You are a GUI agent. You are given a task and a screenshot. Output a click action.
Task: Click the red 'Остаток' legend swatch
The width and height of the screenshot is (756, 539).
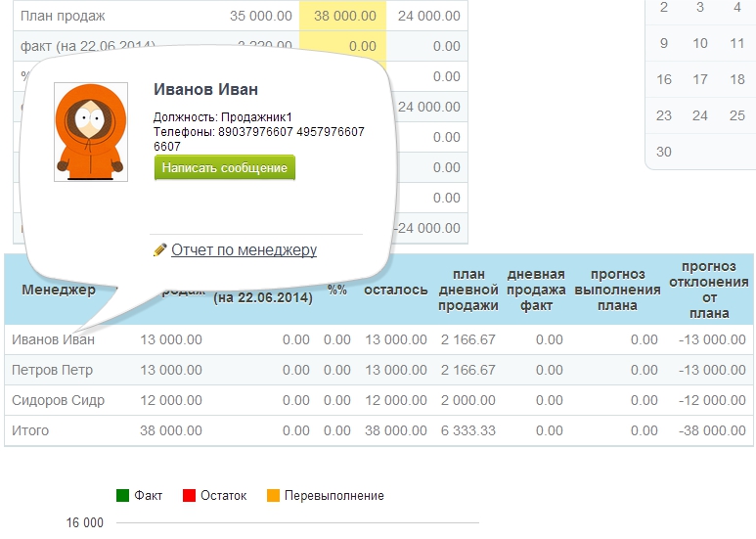coord(189,496)
